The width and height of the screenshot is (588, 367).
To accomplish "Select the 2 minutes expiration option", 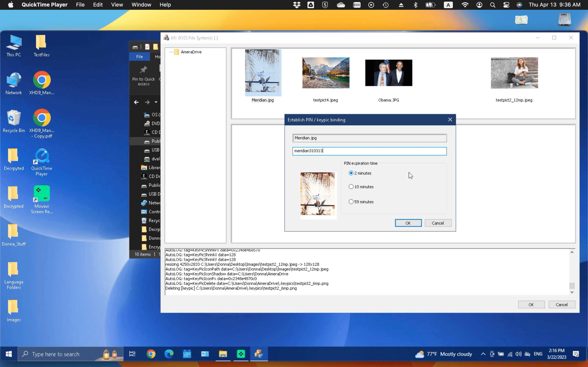I will click(x=351, y=173).
